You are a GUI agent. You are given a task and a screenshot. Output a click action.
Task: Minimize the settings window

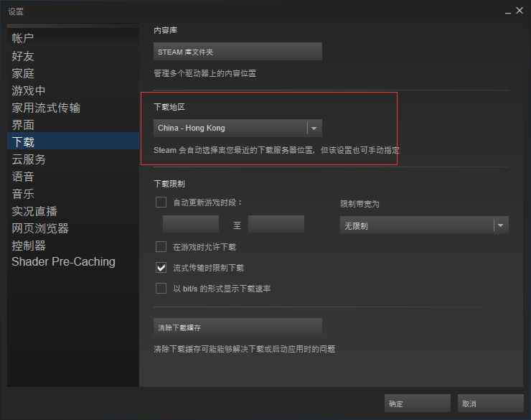coord(507,12)
